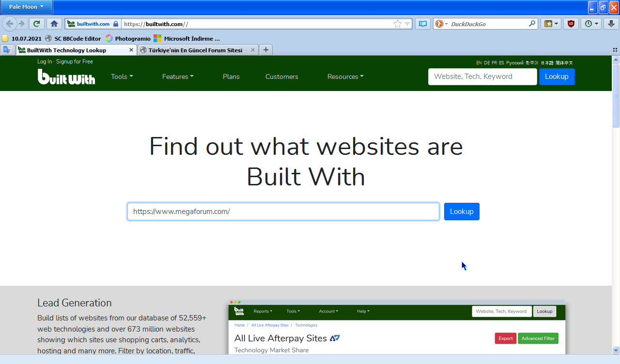Open the 10.07.2021 bookmark folder
Screen dimensions: 620x364
click(22, 38)
